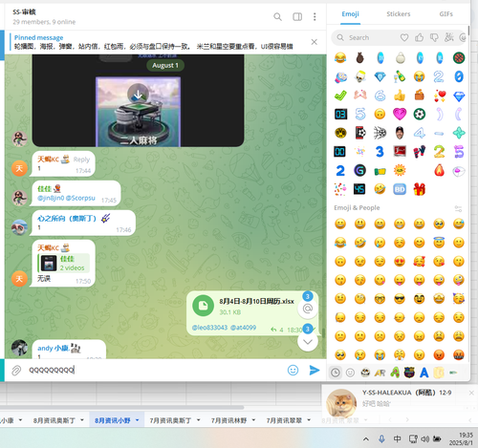Open the pinned message
This screenshot has height=448, width=478.
153,42
